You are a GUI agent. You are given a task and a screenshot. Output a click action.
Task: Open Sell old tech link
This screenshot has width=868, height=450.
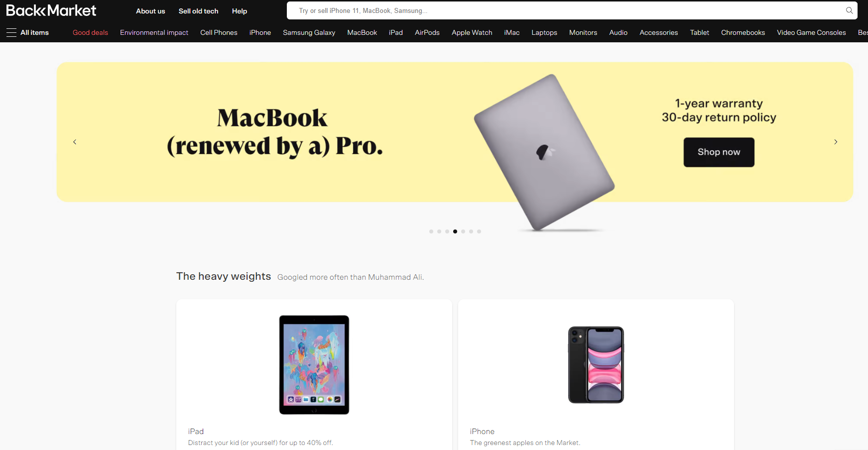198,11
